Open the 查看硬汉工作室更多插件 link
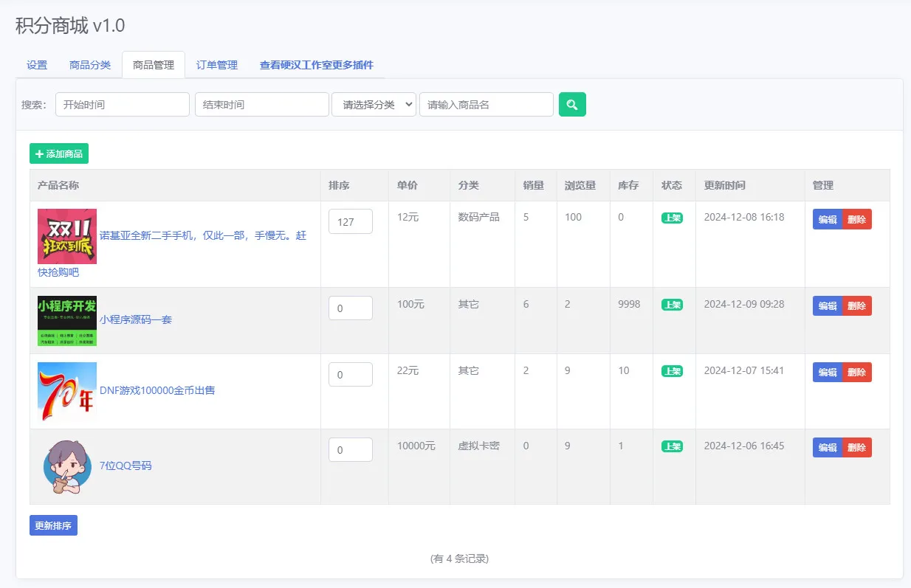Image resolution: width=911 pixels, height=588 pixels. [317, 65]
